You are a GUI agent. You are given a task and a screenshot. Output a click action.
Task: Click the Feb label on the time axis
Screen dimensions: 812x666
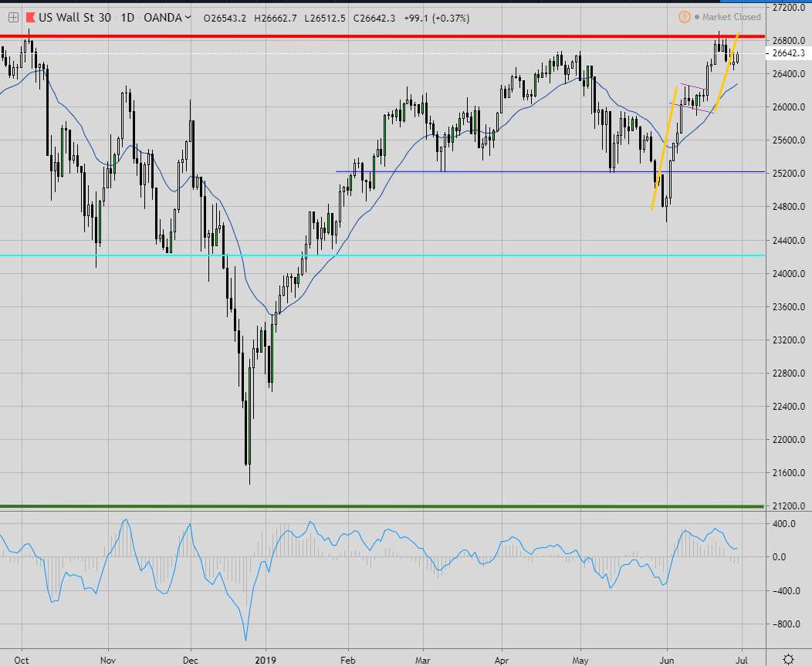[348, 661]
